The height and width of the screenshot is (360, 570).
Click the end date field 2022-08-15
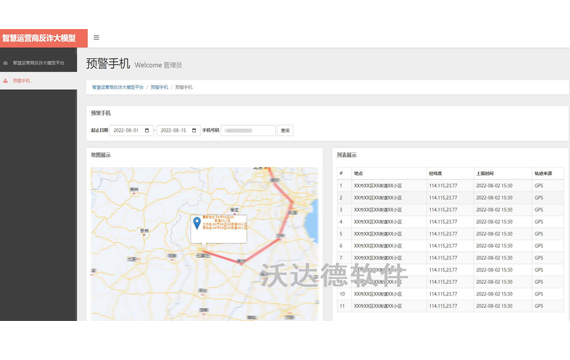178,131
